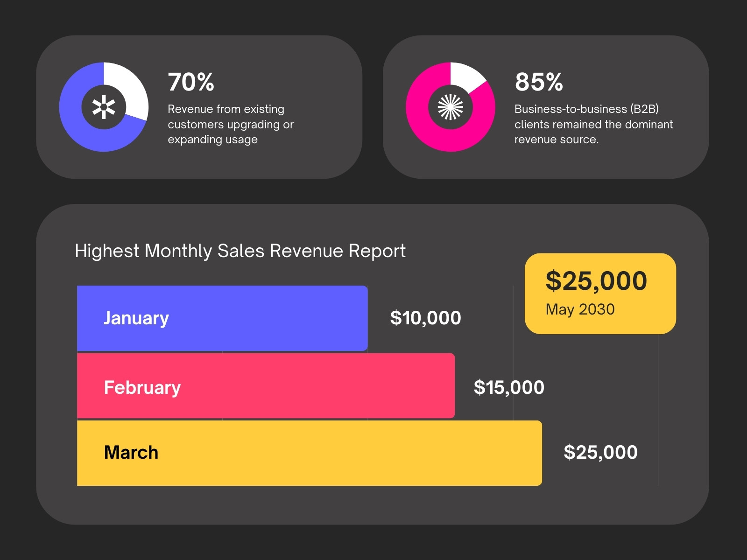The width and height of the screenshot is (747, 560).
Task: Select the "Business-to-business (B2B)" description text
Action: pos(594,124)
